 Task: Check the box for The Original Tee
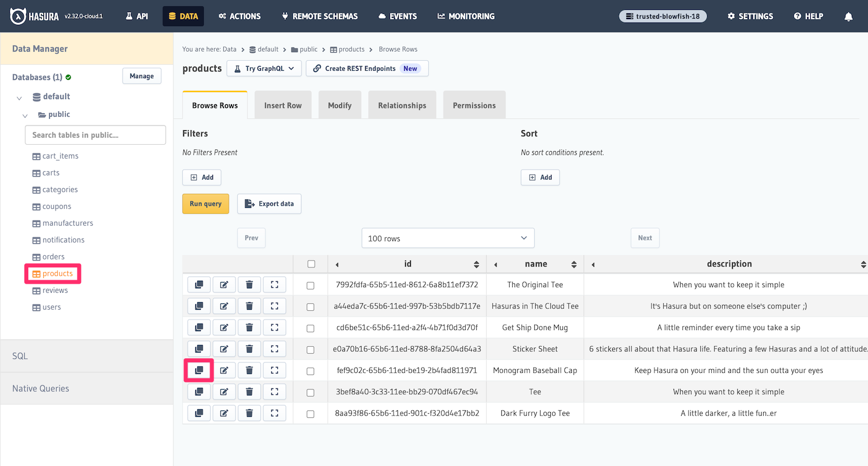click(311, 285)
